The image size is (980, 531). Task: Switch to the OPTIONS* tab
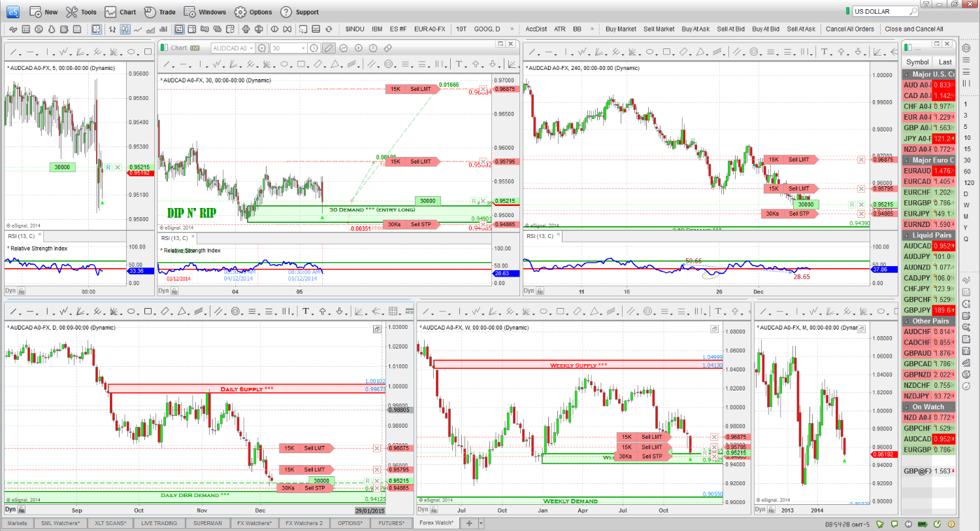pyautogui.click(x=349, y=523)
